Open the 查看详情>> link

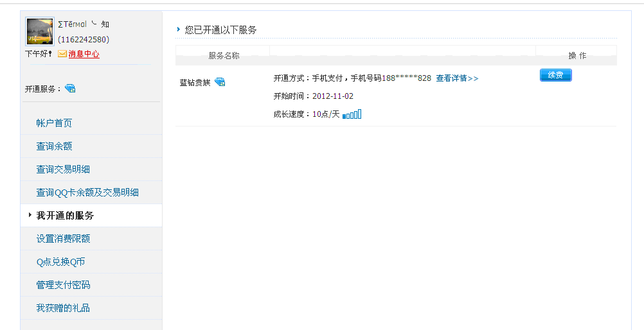tap(457, 78)
